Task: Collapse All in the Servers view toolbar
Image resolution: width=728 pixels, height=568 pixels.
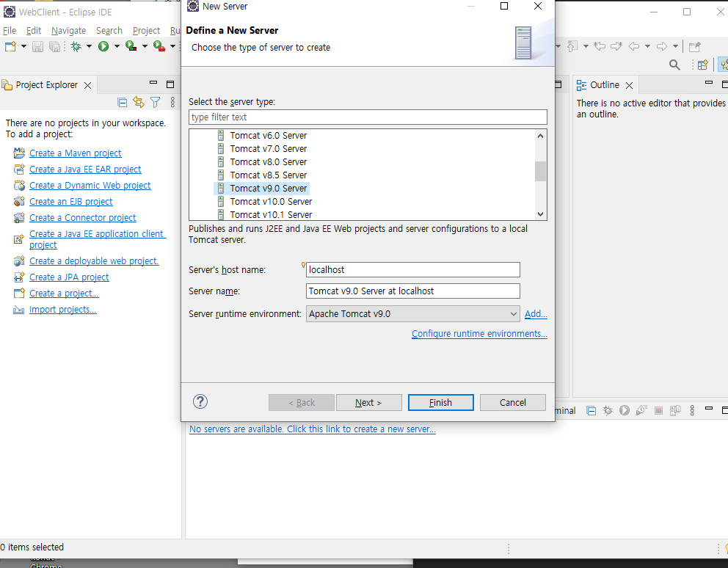Action: [x=591, y=410]
